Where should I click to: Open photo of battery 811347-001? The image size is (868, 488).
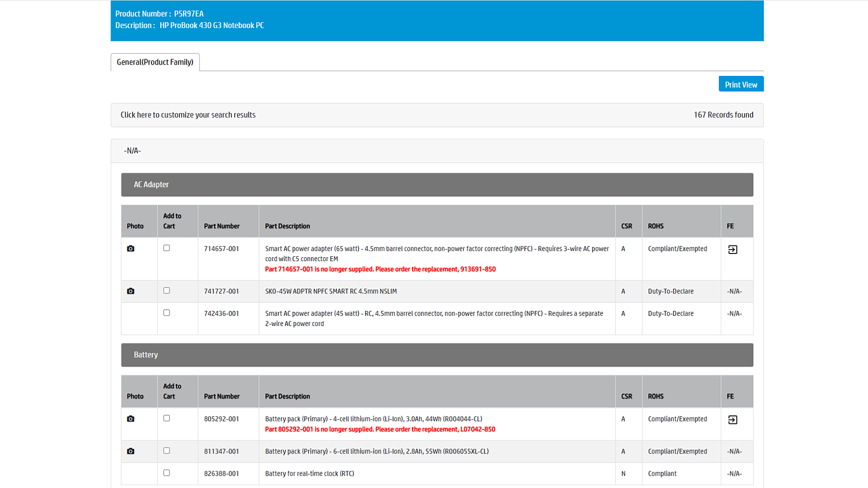(131, 451)
